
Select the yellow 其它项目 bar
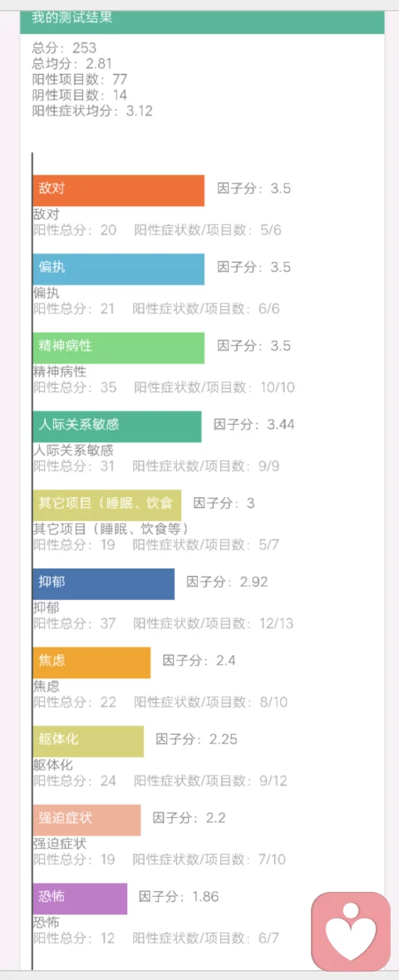[x=107, y=505]
